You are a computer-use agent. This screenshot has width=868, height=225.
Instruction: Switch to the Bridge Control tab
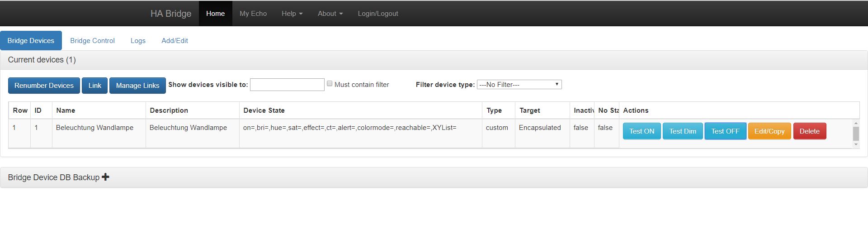(92, 41)
